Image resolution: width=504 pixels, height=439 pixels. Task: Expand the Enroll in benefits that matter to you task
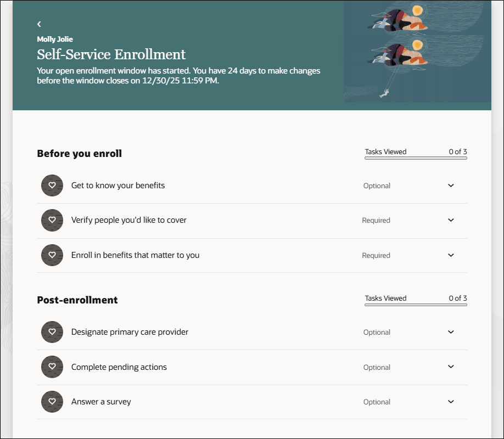(450, 255)
